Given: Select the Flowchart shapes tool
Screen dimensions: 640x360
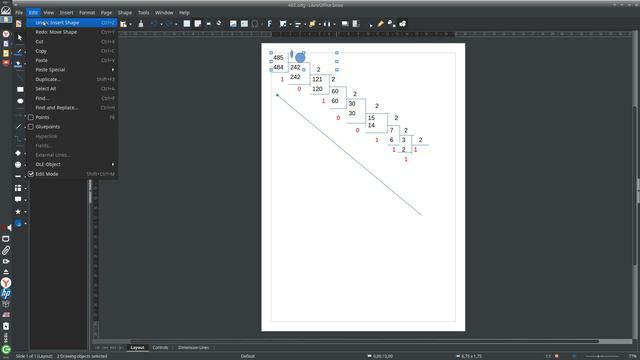Looking at the screenshot, I should click(18, 188).
